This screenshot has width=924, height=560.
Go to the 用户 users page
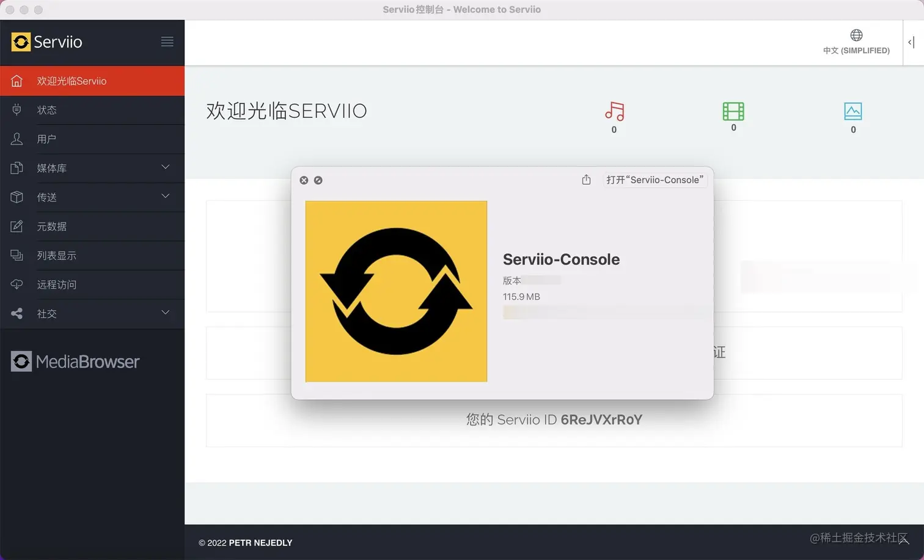point(92,139)
